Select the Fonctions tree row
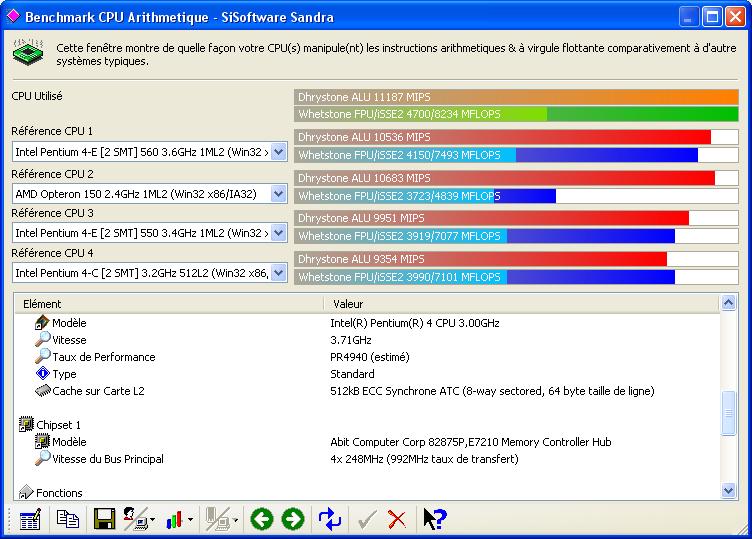 [50, 492]
